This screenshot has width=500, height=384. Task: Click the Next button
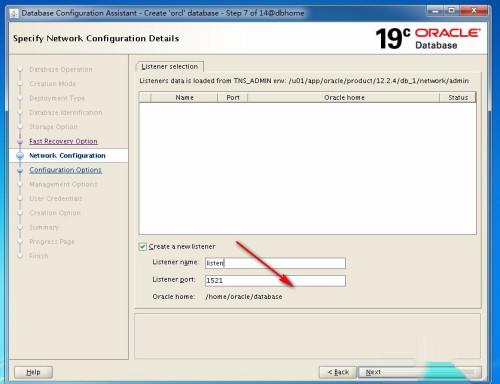tap(419, 372)
